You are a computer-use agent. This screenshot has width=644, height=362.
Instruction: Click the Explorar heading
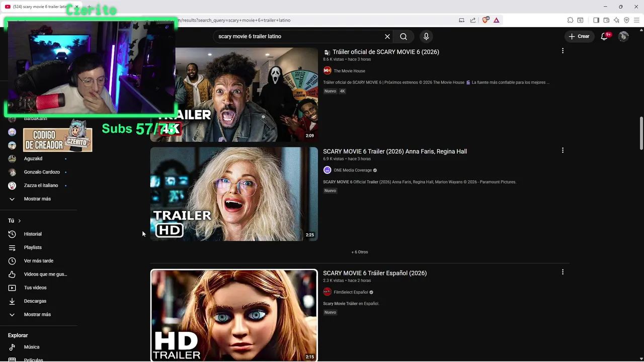point(18,335)
